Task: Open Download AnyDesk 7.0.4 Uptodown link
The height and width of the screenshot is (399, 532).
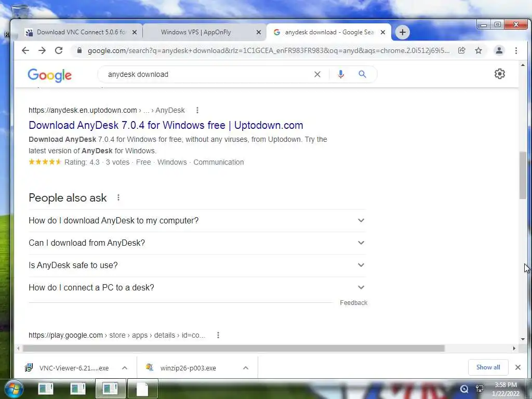Action: [166, 125]
